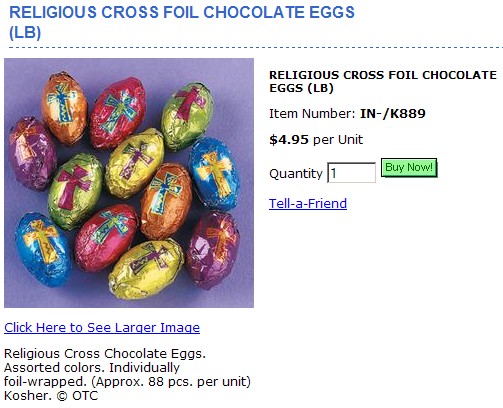
Task: Click '(LB)' in the blue heading
Action: click(x=25, y=32)
